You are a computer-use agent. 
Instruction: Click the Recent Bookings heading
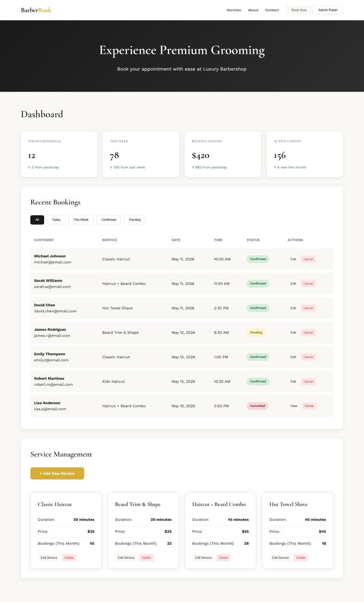55,202
